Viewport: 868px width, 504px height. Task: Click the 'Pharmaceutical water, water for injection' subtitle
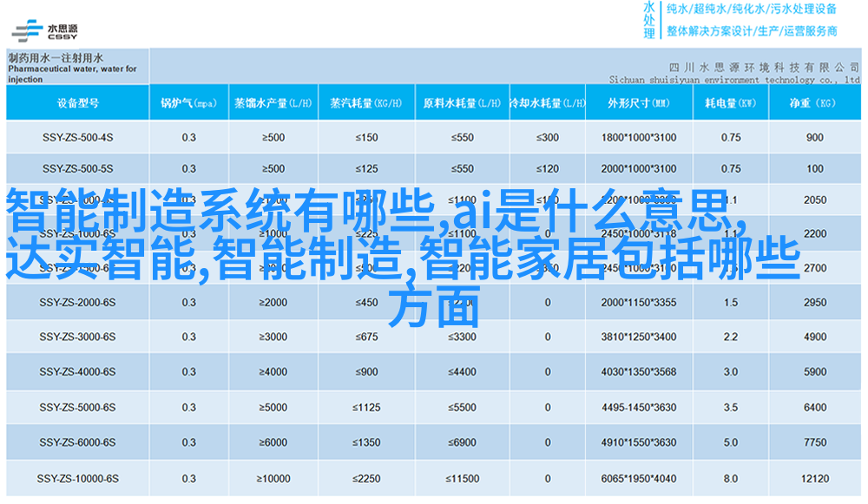72,74
